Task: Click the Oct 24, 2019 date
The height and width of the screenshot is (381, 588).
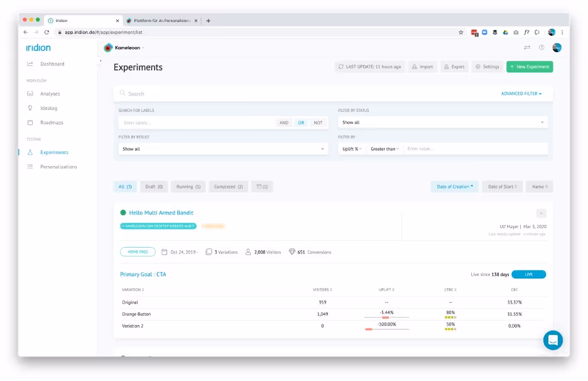Action: pyautogui.click(x=180, y=252)
